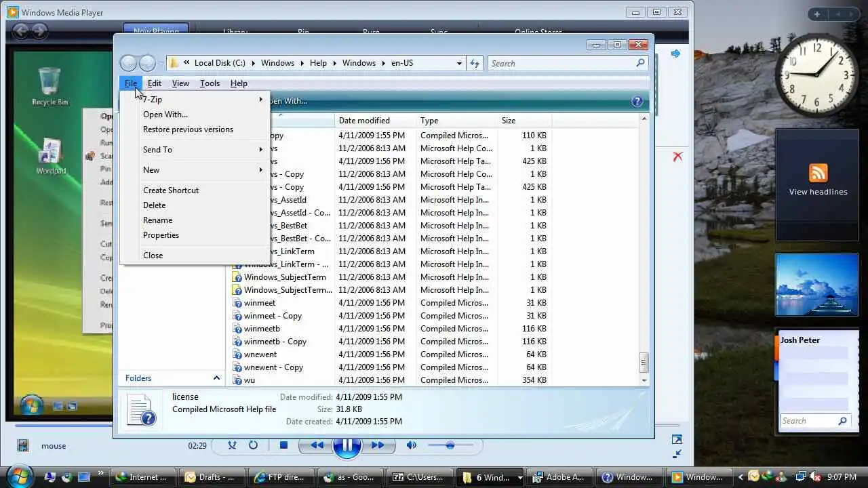Open address bar history dropdown

coord(459,63)
